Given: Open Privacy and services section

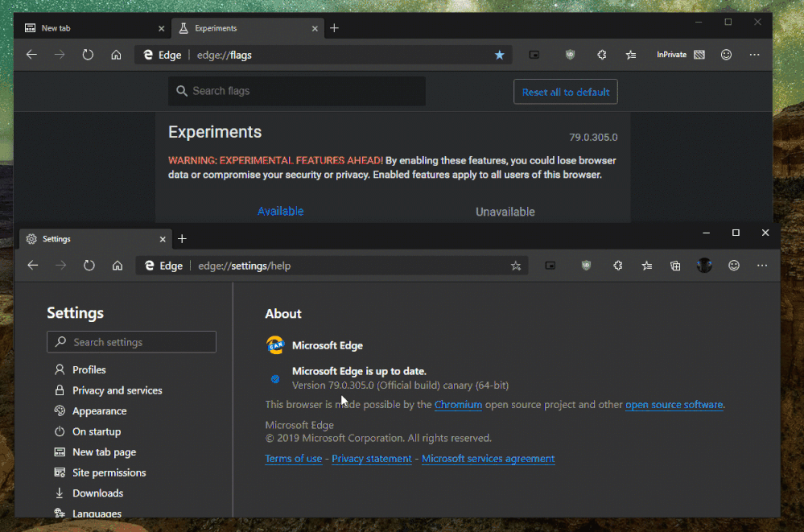Looking at the screenshot, I should coord(108,390).
